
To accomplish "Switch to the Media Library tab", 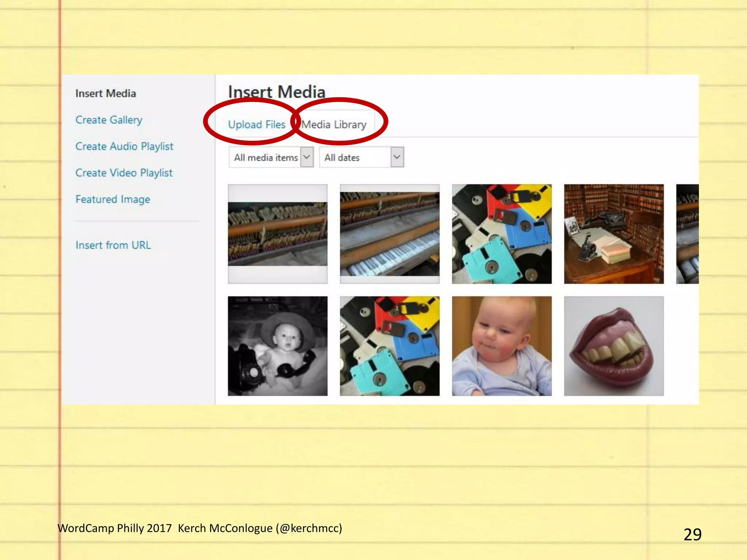I will coord(334,125).
